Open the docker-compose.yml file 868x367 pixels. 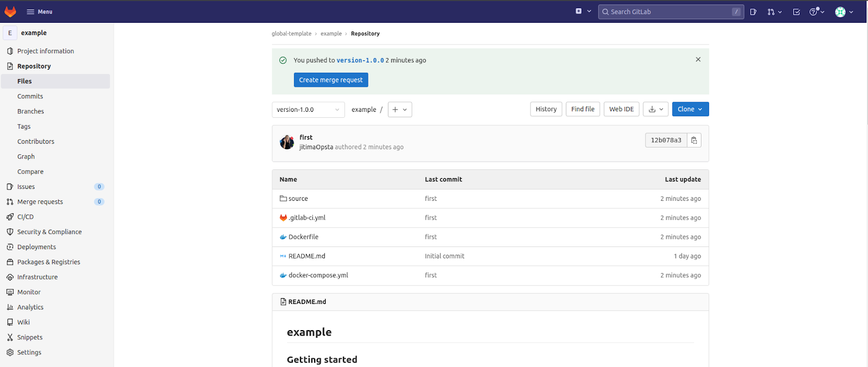(318, 275)
